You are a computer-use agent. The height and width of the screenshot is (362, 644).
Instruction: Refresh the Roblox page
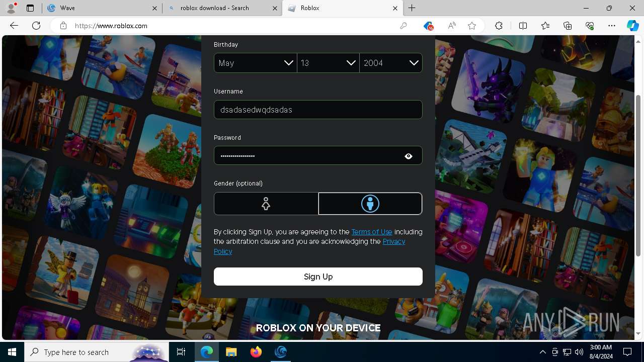pos(36,26)
